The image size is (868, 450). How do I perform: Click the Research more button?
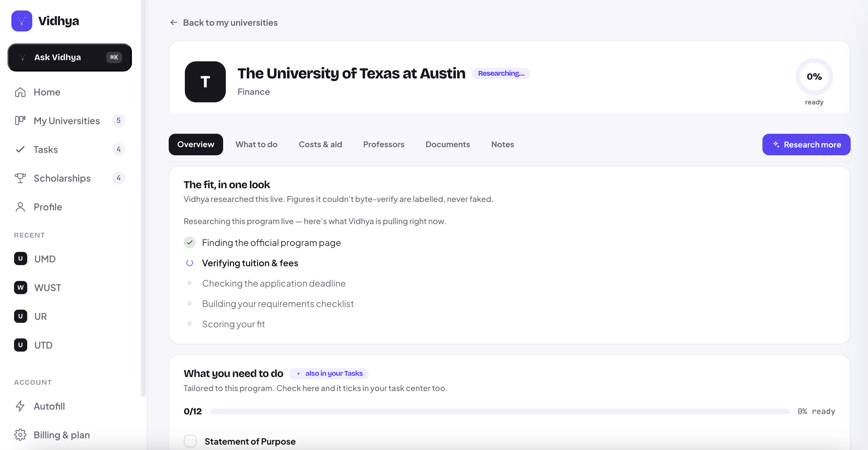coord(806,145)
